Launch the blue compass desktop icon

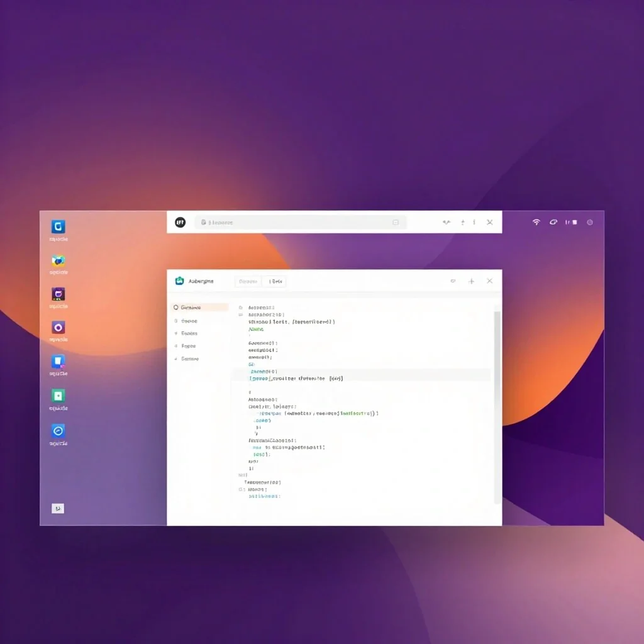tap(58, 431)
